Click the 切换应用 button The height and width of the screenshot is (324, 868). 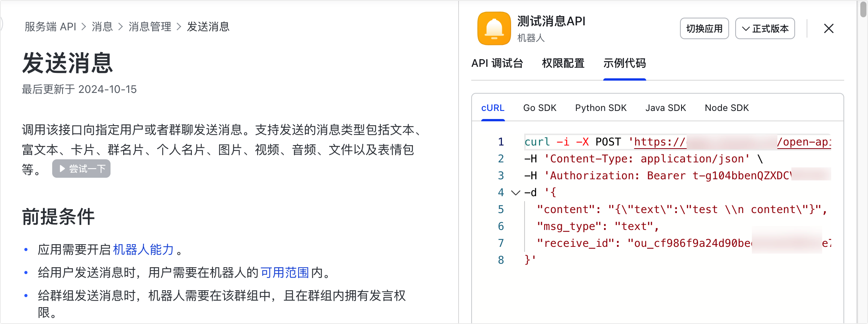click(x=704, y=28)
